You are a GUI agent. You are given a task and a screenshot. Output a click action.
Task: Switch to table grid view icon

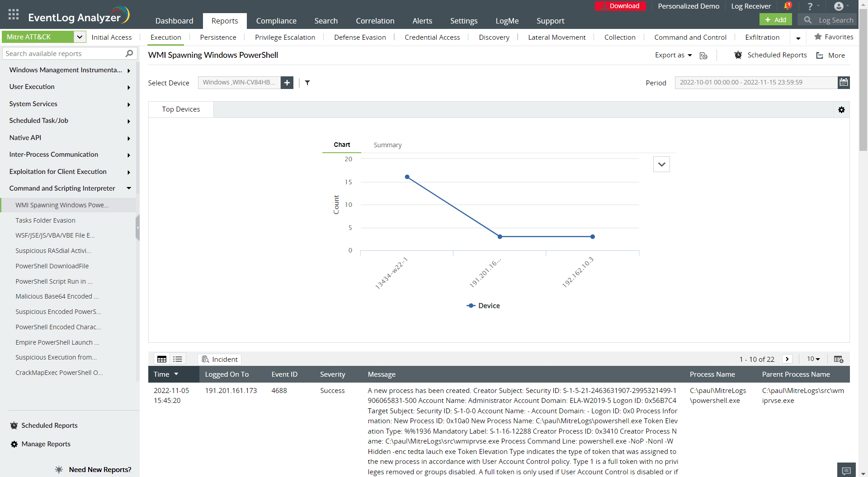pyautogui.click(x=162, y=359)
